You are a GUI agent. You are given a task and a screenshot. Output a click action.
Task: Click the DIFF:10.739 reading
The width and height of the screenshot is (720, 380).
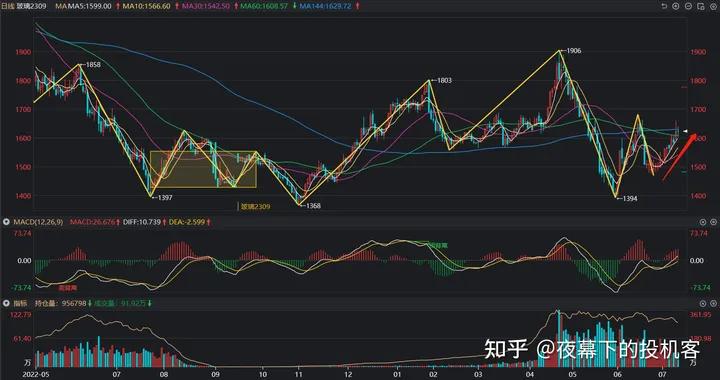click(x=142, y=222)
